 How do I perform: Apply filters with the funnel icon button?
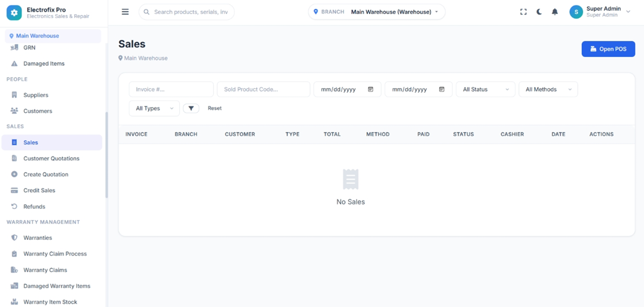(x=191, y=108)
